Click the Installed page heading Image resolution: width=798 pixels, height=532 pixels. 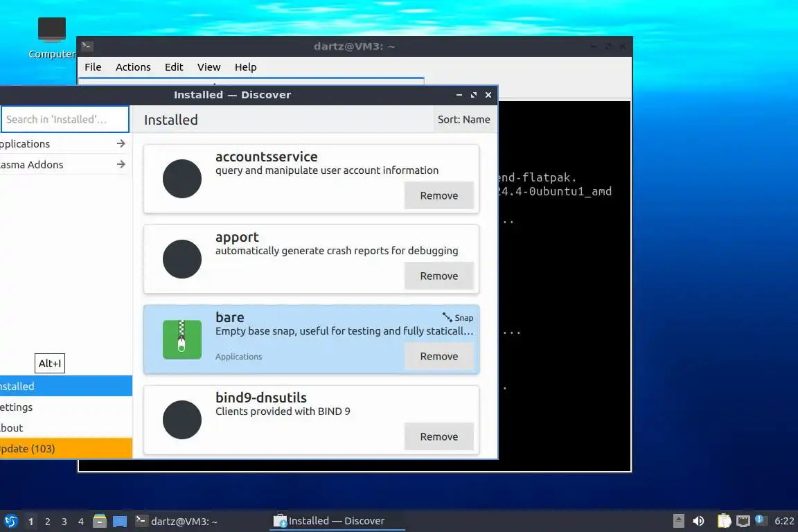click(x=171, y=120)
